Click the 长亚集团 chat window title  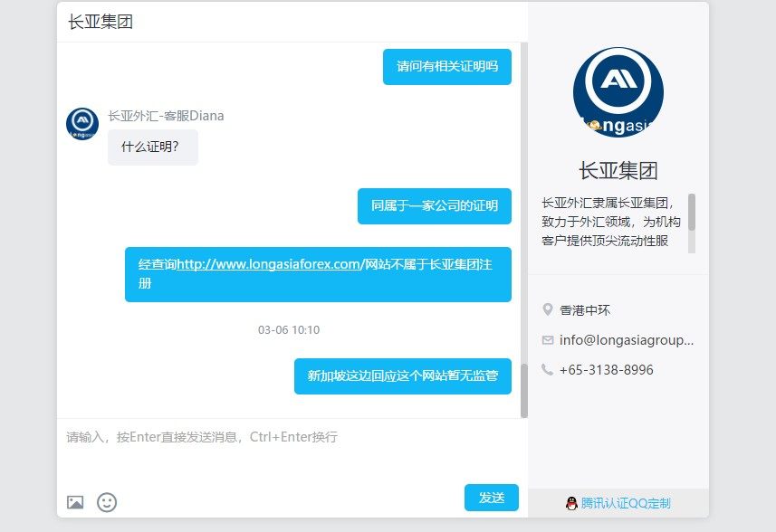tap(101, 22)
